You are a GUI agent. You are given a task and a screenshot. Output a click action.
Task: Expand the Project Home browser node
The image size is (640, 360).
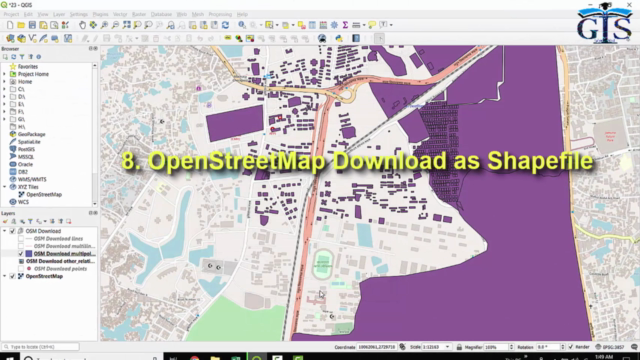(4, 74)
